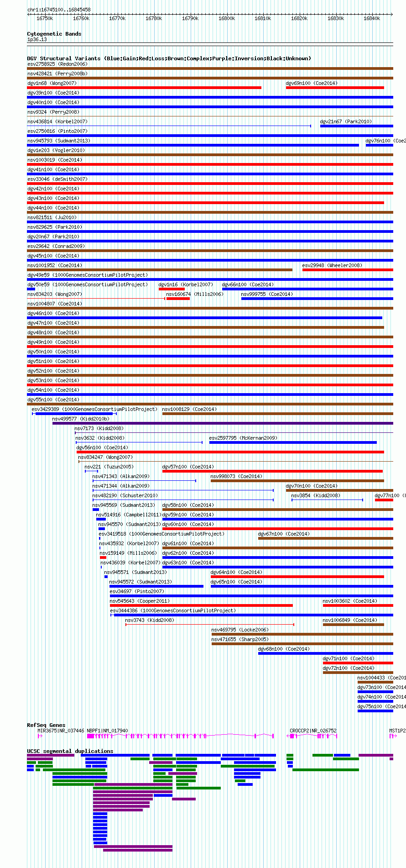Image resolution: width=406 pixels, height=868 pixels.
Task: Click esv2597795 (McKernan2009) label
Action: (x=244, y=438)
